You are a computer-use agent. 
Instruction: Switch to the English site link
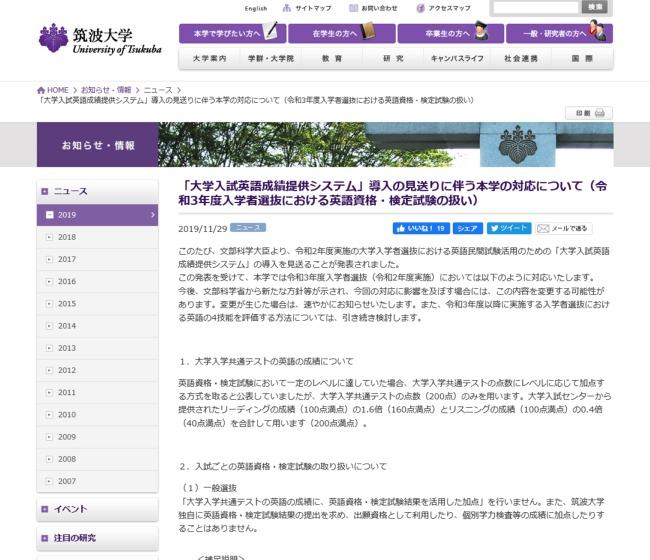256,8
